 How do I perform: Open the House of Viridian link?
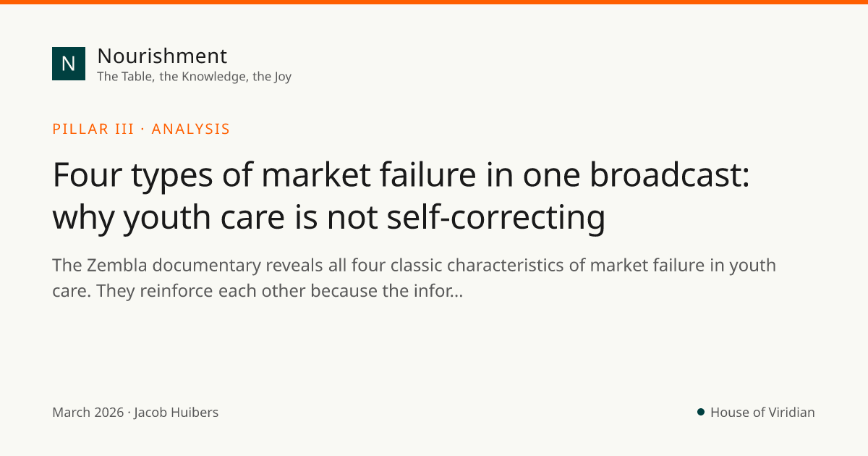tap(762, 413)
